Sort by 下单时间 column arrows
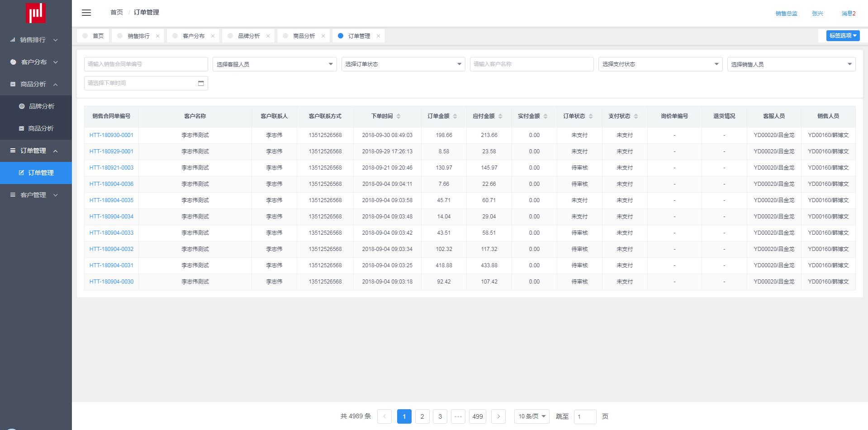 pos(398,116)
